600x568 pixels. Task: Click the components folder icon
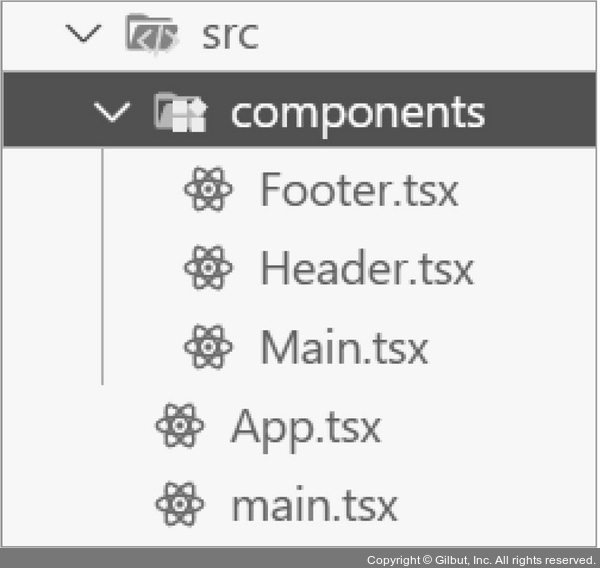pyautogui.click(x=180, y=112)
